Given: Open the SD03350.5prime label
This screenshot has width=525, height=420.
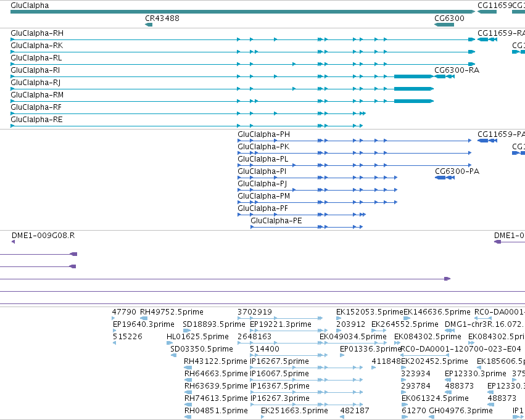Looking at the screenshot, I should point(202,349).
